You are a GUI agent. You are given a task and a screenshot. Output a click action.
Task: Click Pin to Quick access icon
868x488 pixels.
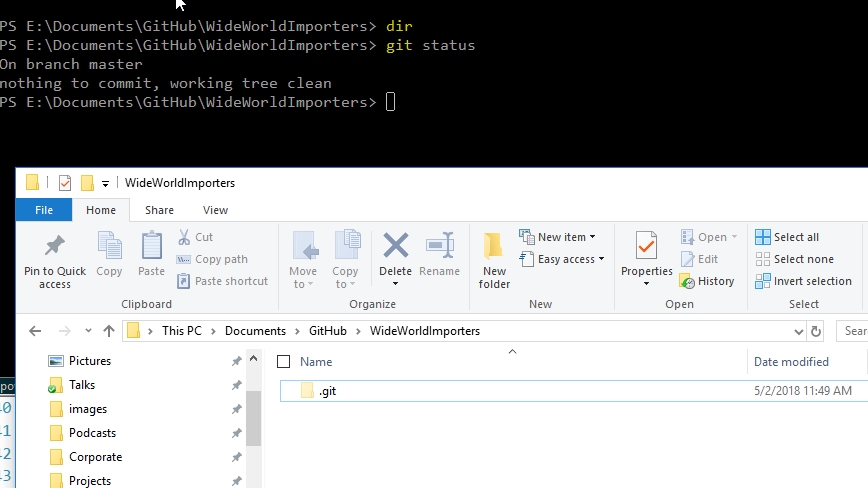pos(55,247)
